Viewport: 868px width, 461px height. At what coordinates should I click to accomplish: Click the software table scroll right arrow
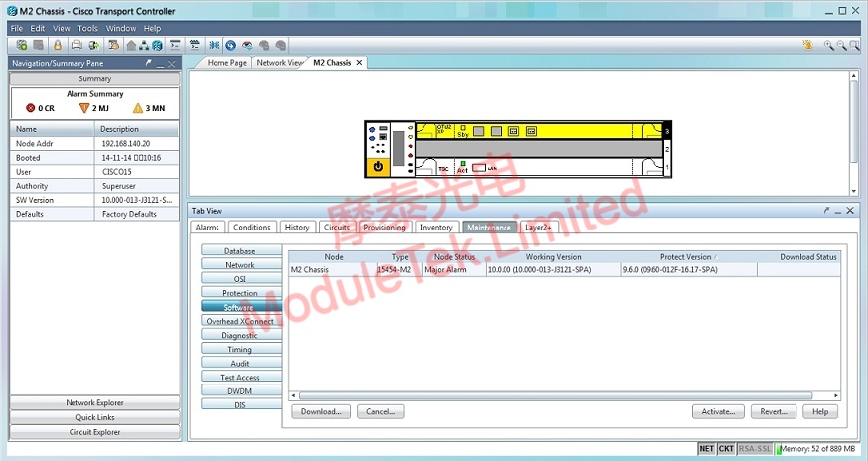[x=836, y=395]
